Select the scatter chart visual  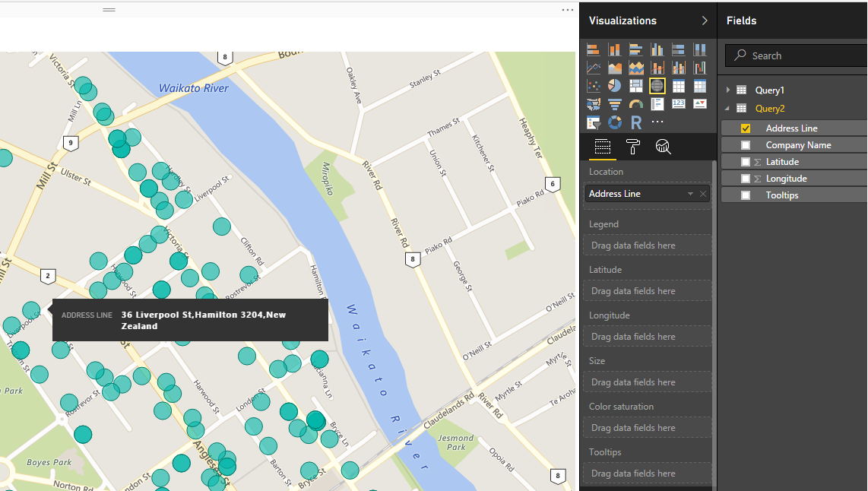[x=593, y=86]
